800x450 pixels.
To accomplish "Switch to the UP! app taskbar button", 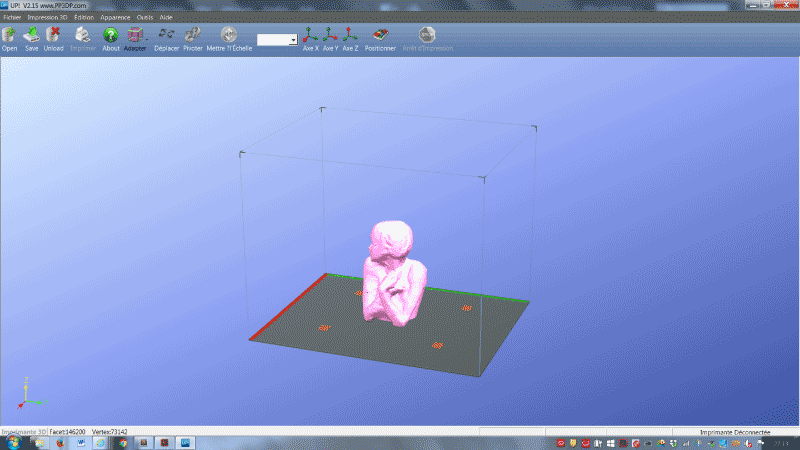I will tap(185, 443).
